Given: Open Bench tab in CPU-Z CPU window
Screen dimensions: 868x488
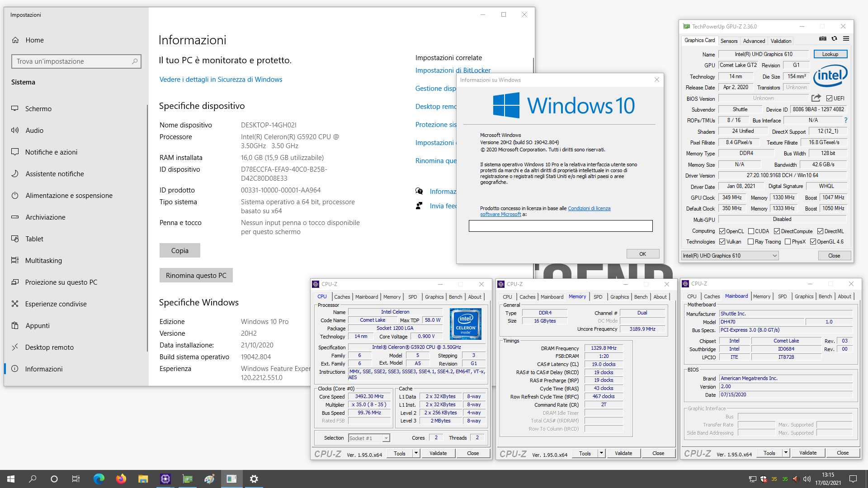Looking at the screenshot, I should pos(455,297).
